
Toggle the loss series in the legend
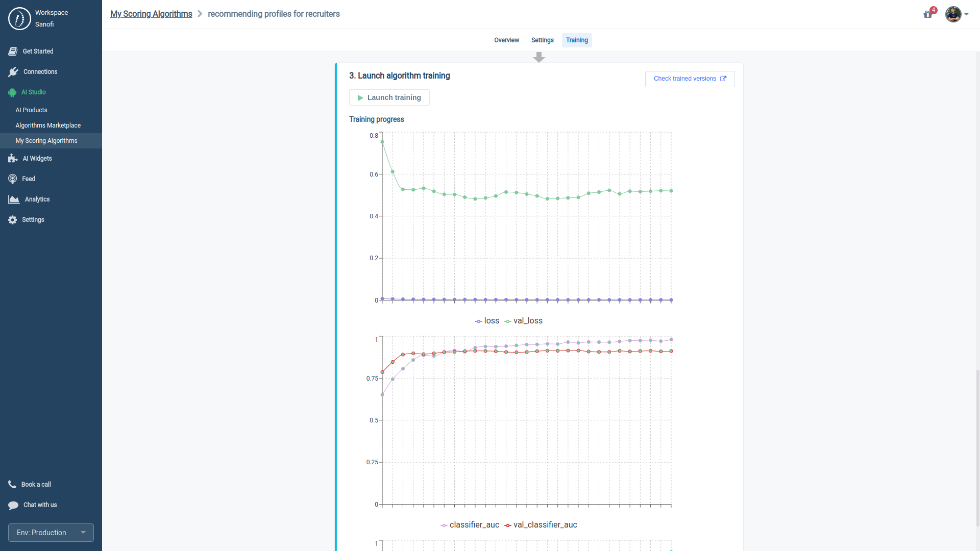click(x=487, y=321)
